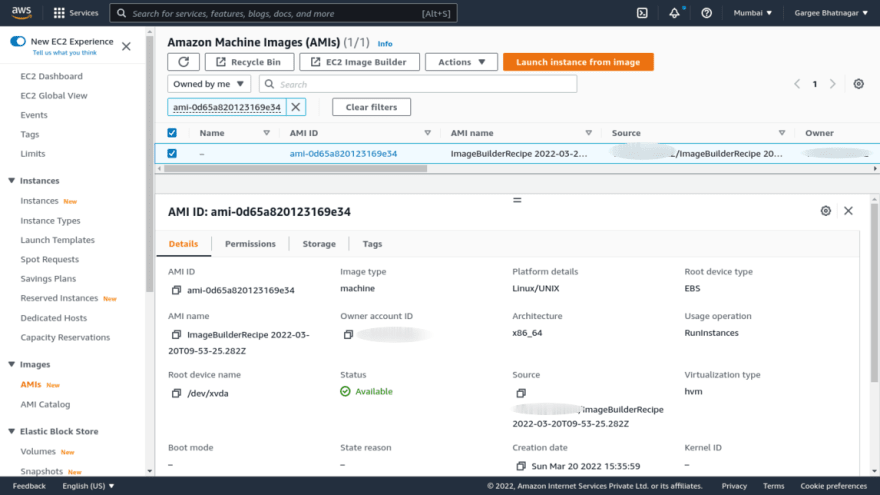This screenshot has width=880, height=495.
Task: Click Launch instance from image
Action: 578,62
